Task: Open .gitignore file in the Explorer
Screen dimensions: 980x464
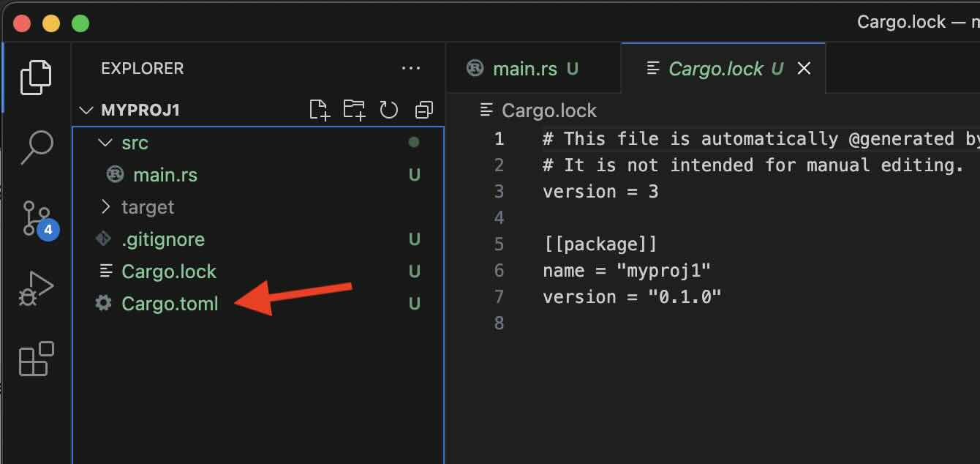Action: coord(163,239)
